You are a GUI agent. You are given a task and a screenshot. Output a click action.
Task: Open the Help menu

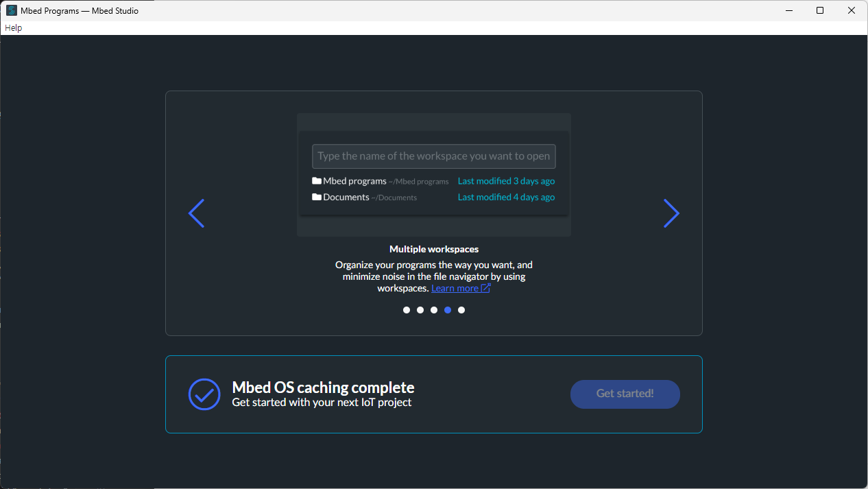point(14,28)
